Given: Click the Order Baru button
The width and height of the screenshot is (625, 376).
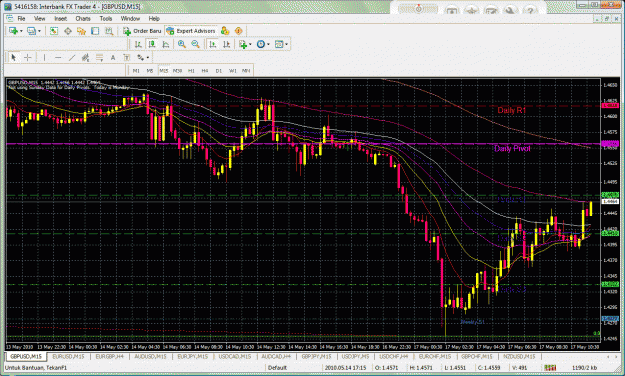Looking at the screenshot, I should (x=142, y=31).
